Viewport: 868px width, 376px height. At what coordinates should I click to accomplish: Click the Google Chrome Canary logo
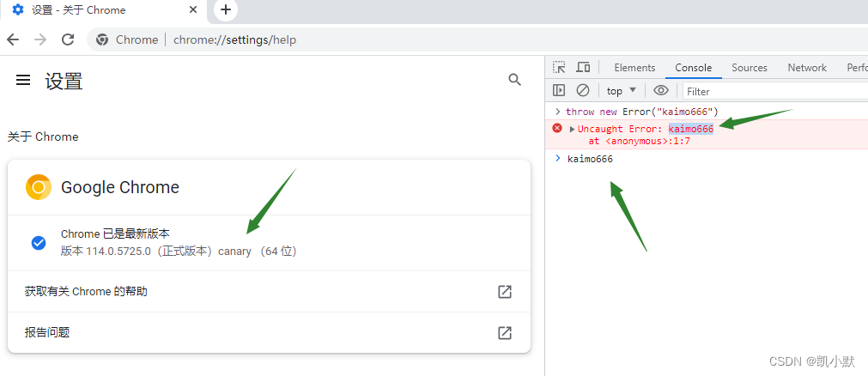(x=38, y=187)
